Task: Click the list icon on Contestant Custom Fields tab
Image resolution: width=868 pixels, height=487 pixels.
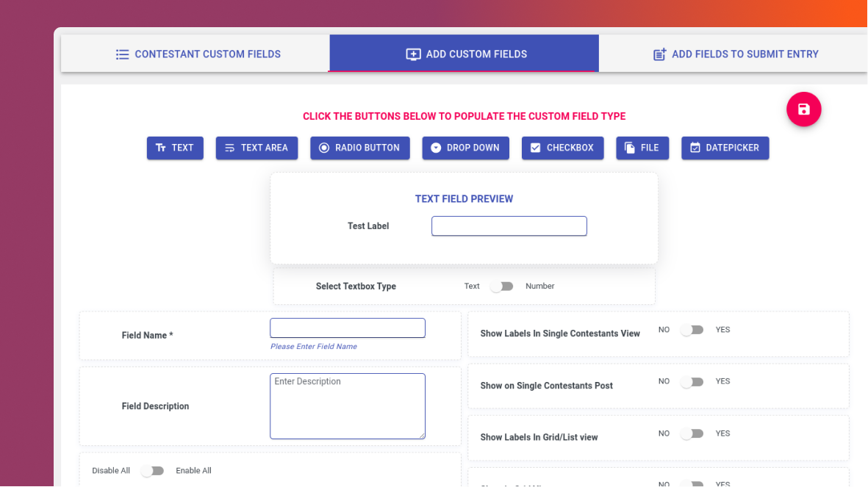Action: 122,54
